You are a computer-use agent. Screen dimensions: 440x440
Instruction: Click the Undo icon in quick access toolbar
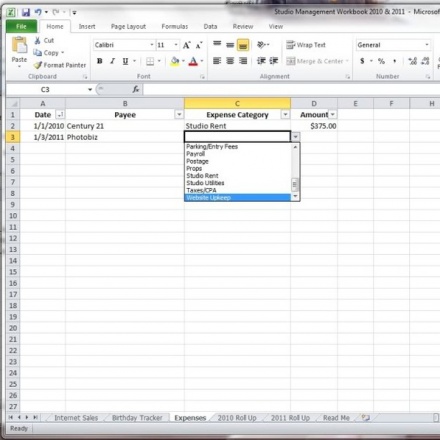click(x=38, y=12)
